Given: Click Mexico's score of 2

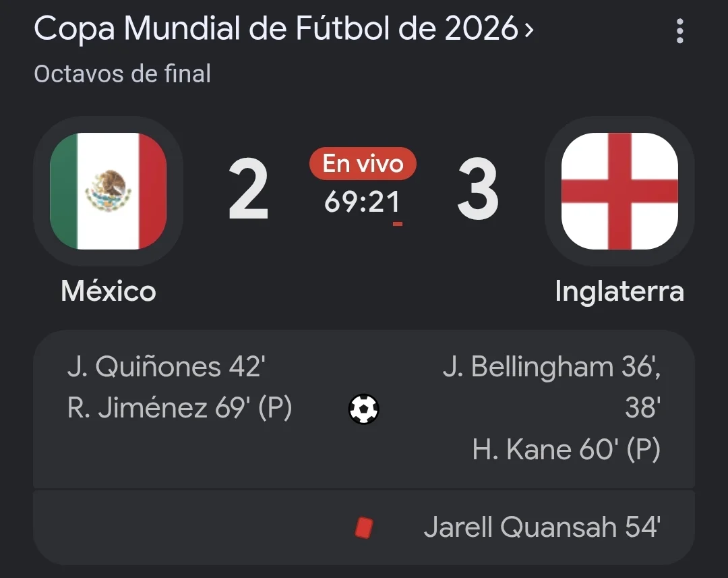Looking at the screenshot, I should 249,189.
